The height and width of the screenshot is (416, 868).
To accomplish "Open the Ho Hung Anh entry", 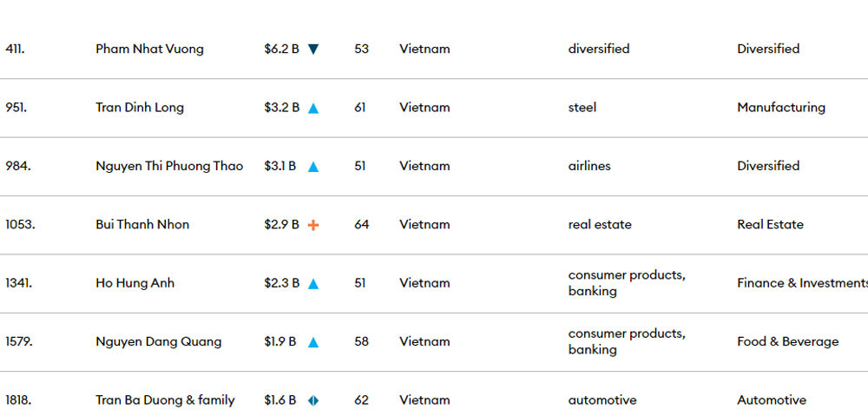I will [135, 283].
